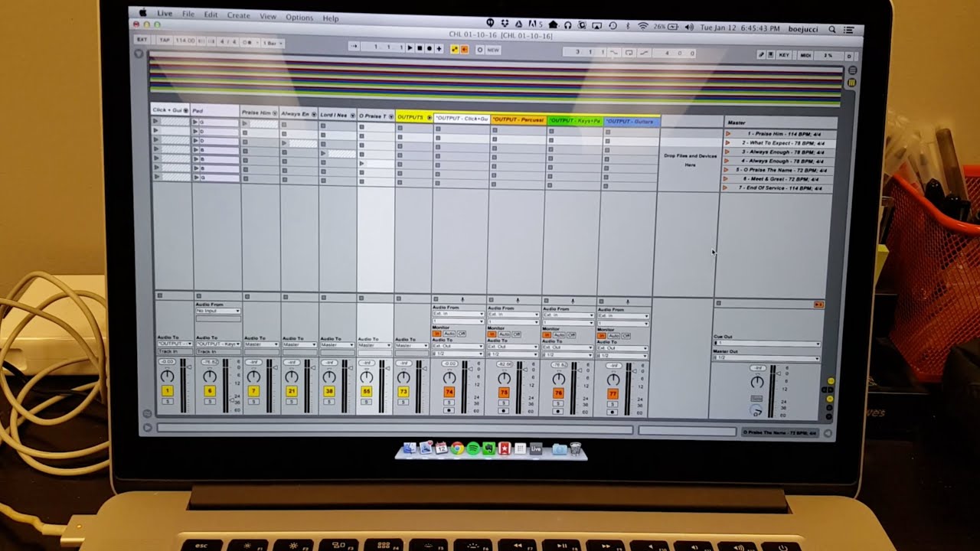Launch scene 5 - O Praise The Name
This screenshot has width=980, height=551.
click(726, 170)
